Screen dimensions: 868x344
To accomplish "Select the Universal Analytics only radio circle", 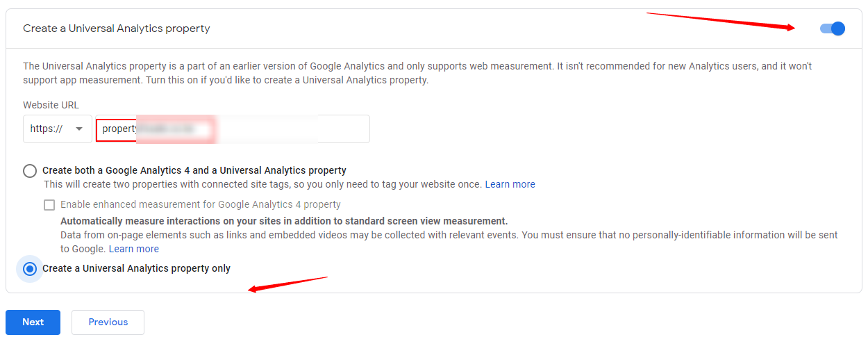I will click(x=30, y=269).
